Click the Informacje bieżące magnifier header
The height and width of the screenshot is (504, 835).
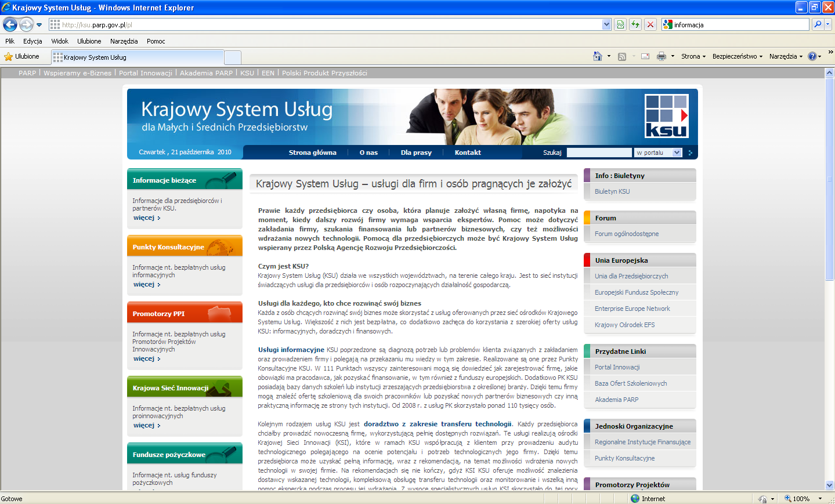pos(185,179)
